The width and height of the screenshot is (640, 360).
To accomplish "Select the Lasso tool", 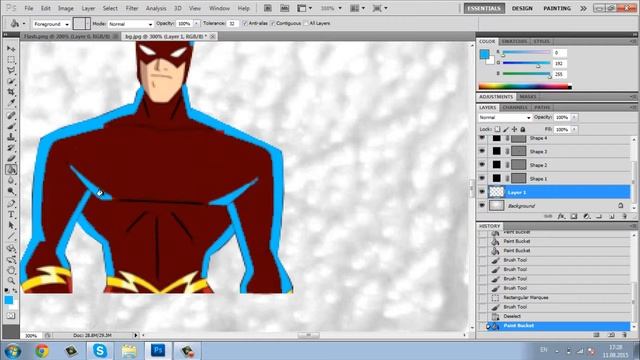I will (x=11, y=70).
